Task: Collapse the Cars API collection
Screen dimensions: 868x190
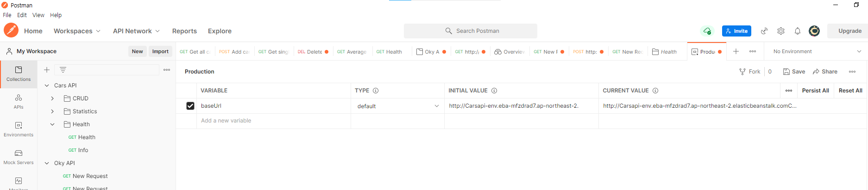Action: (x=47, y=86)
